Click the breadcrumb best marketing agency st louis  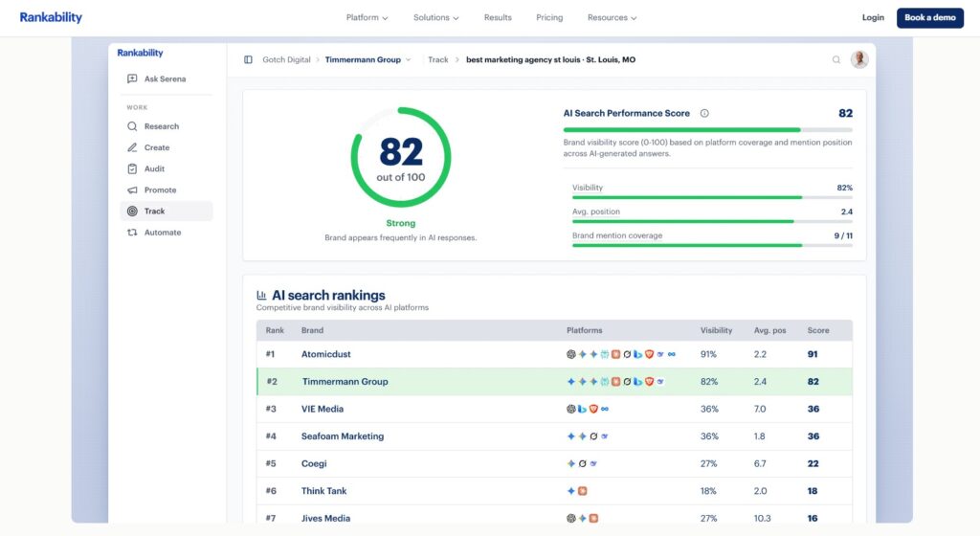pyautogui.click(x=550, y=60)
